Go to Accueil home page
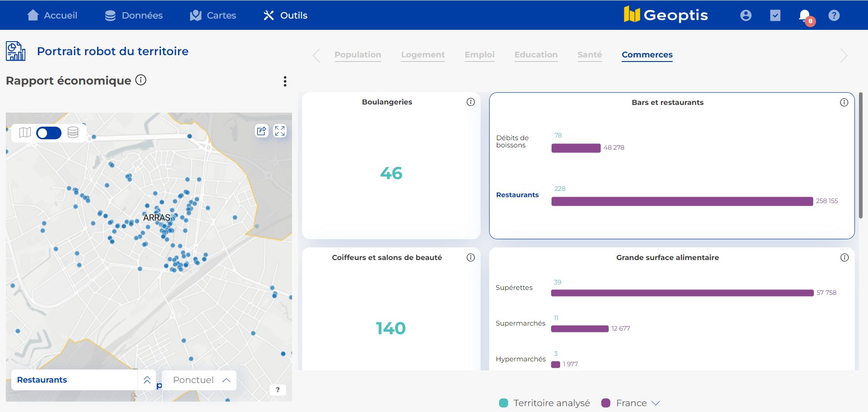The image size is (868, 412). (x=52, y=15)
